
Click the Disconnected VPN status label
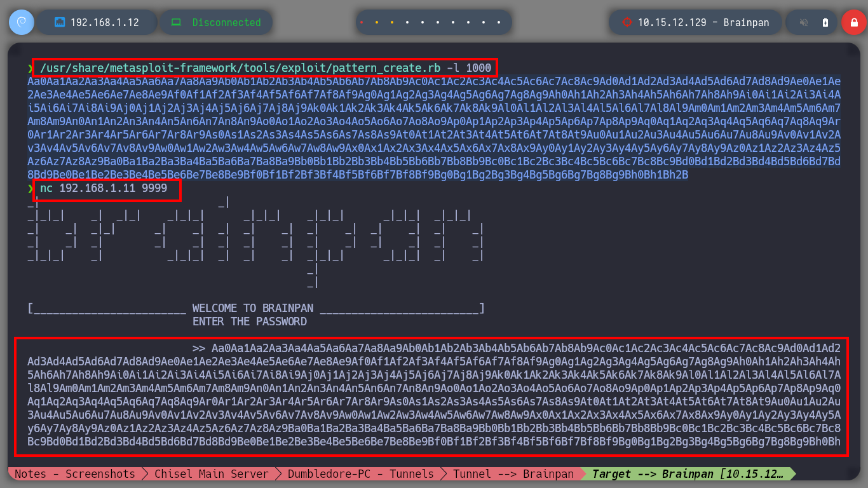(x=226, y=22)
